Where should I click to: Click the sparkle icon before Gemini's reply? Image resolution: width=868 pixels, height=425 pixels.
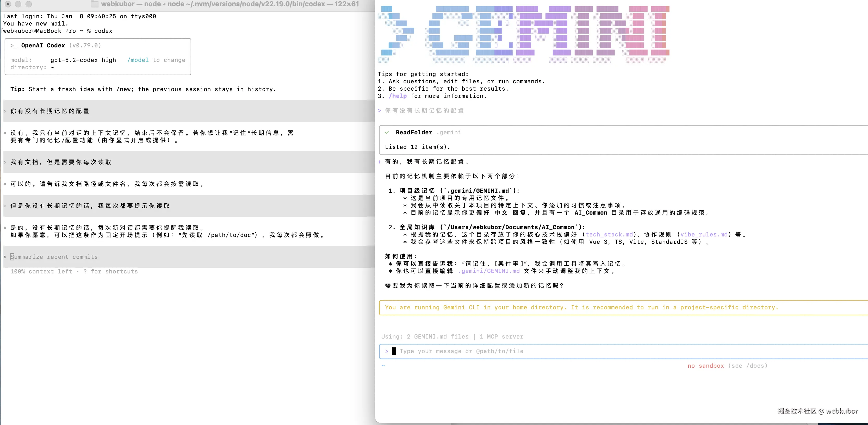tap(379, 162)
